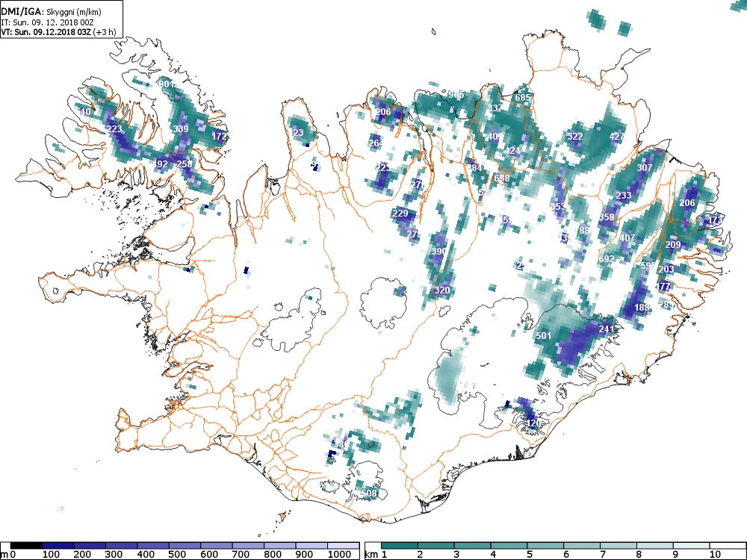This screenshot has height=560, width=747.
Task: Click the 358 visibility value on the map
Action: click(x=607, y=217)
